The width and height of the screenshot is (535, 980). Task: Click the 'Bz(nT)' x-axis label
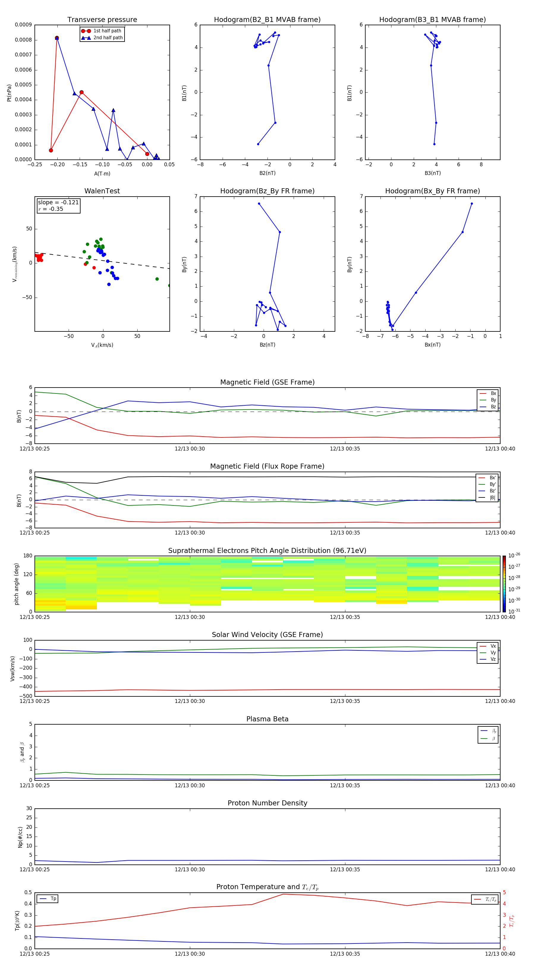pyautogui.click(x=267, y=345)
